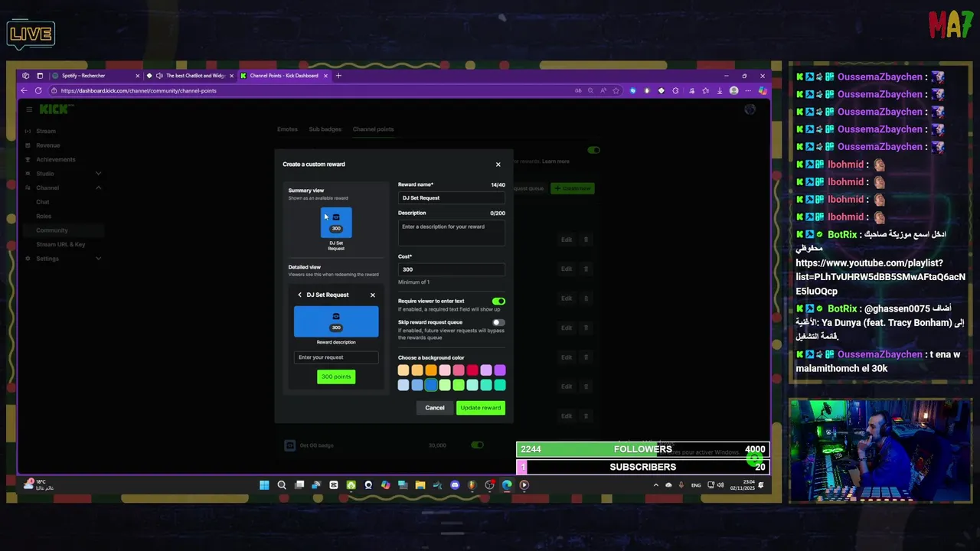980x551 pixels.
Task: Click the Cost field showing 300
Action: click(452, 269)
